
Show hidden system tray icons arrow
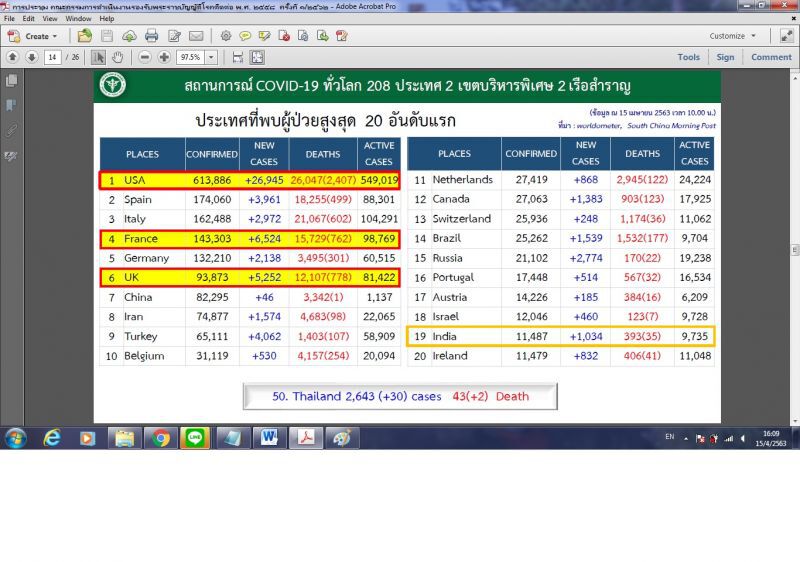(686, 439)
